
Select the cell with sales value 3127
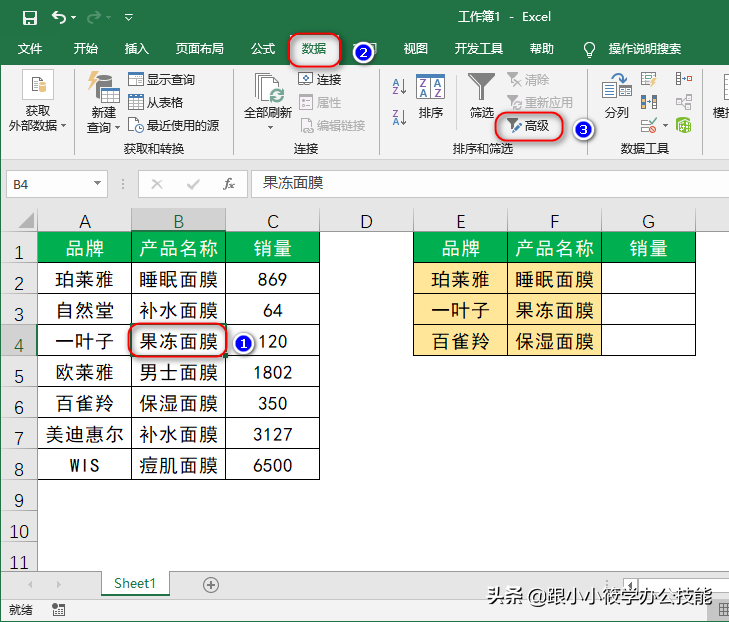tap(272, 434)
